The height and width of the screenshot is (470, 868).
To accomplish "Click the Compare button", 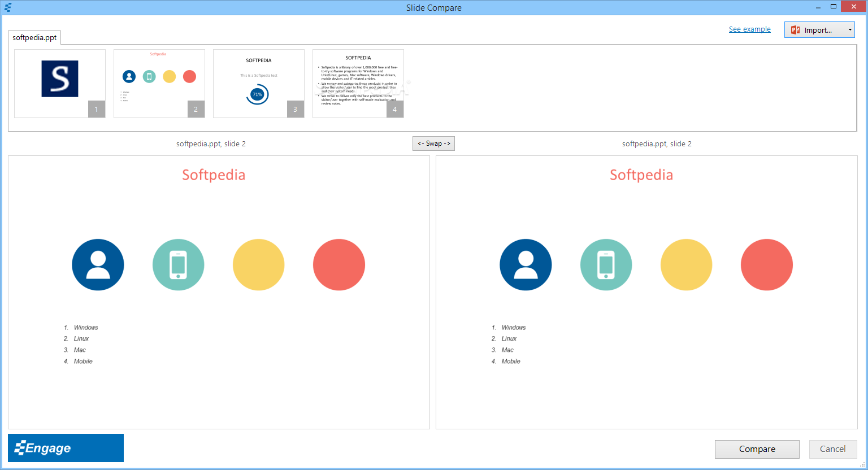I will click(x=757, y=449).
